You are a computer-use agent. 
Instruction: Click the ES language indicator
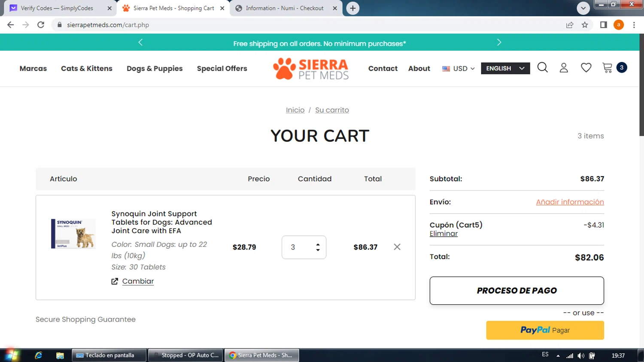545,355
